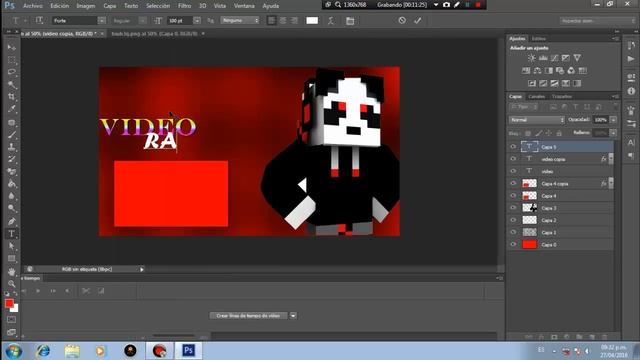Open the Windows Start button

click(14, 351)
